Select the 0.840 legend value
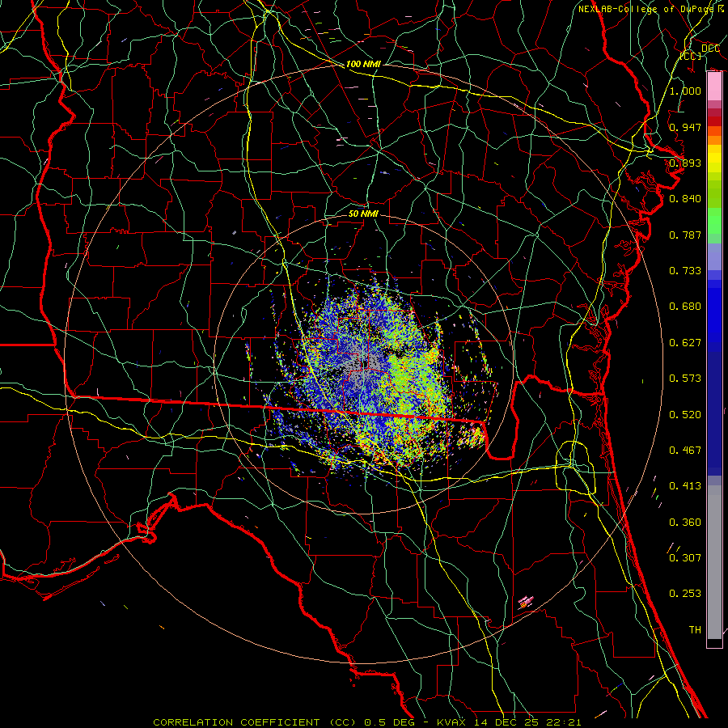Screen dimensions: 728x728 click(x=685, y=199)
